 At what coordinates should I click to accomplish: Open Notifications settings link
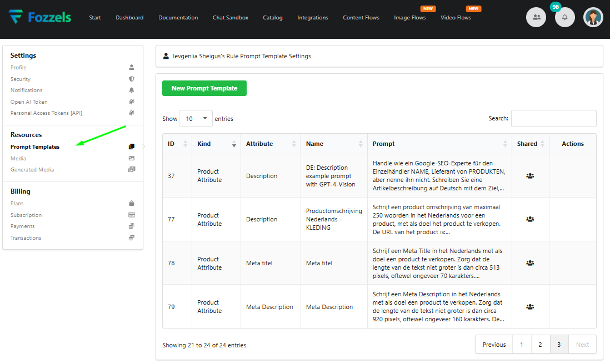[27, 90]
